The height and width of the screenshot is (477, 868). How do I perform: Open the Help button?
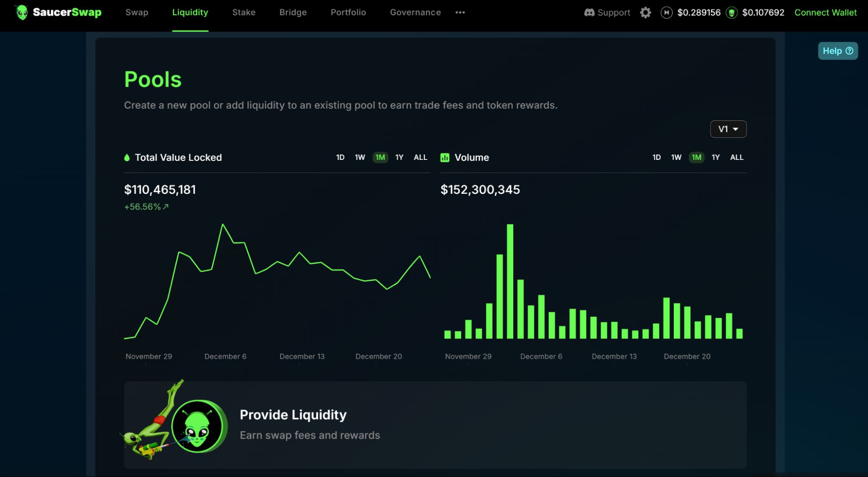[838, 51]
